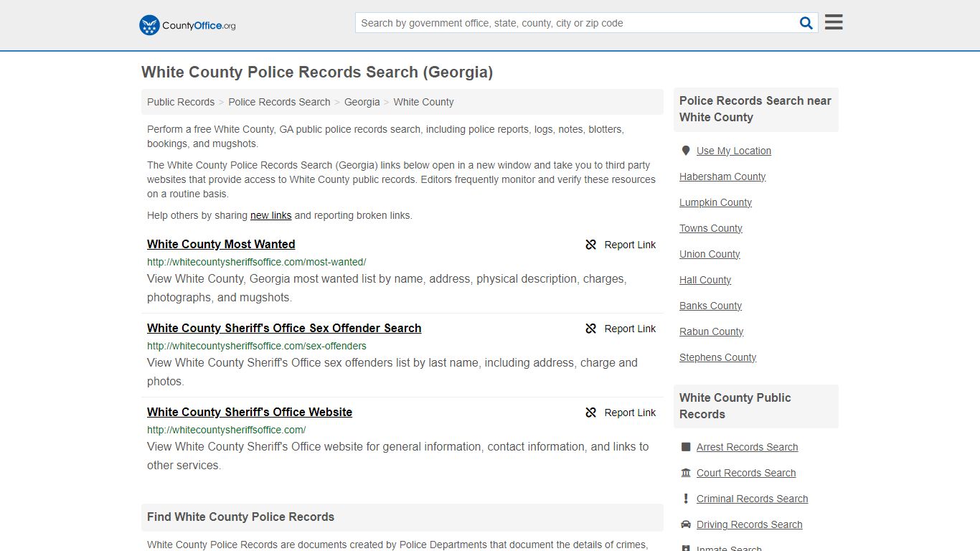Open the Georgia breadcrumb
Image resolution: width=980 pixels, height=551 pixels.
[x=362, y=102]
